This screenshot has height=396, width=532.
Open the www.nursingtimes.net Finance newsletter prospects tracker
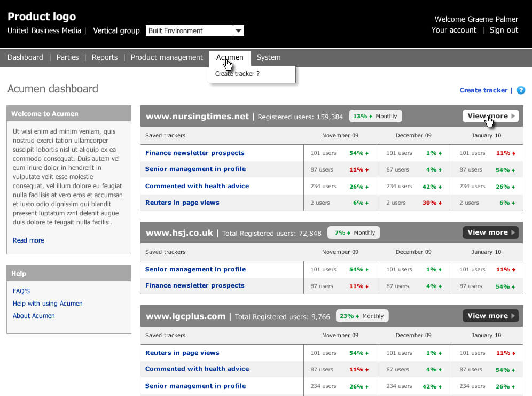pyautogui.click(x=194, y=153)
